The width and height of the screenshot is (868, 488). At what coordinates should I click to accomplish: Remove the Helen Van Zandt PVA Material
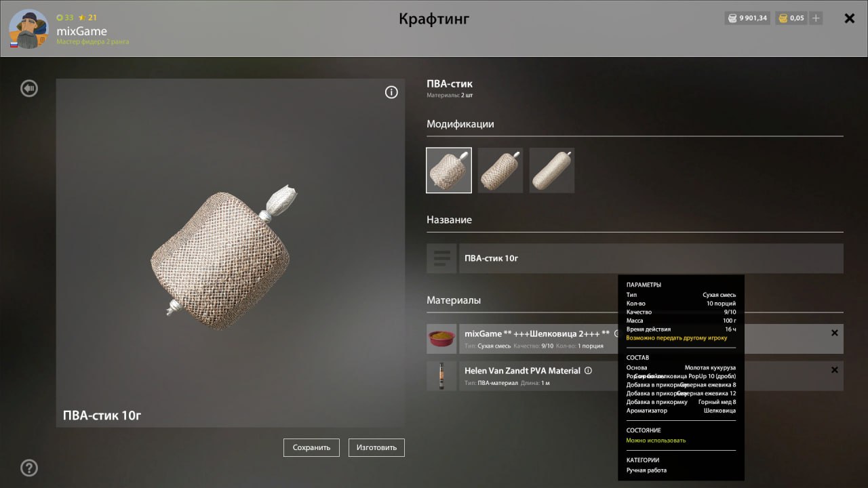[835, 370]
